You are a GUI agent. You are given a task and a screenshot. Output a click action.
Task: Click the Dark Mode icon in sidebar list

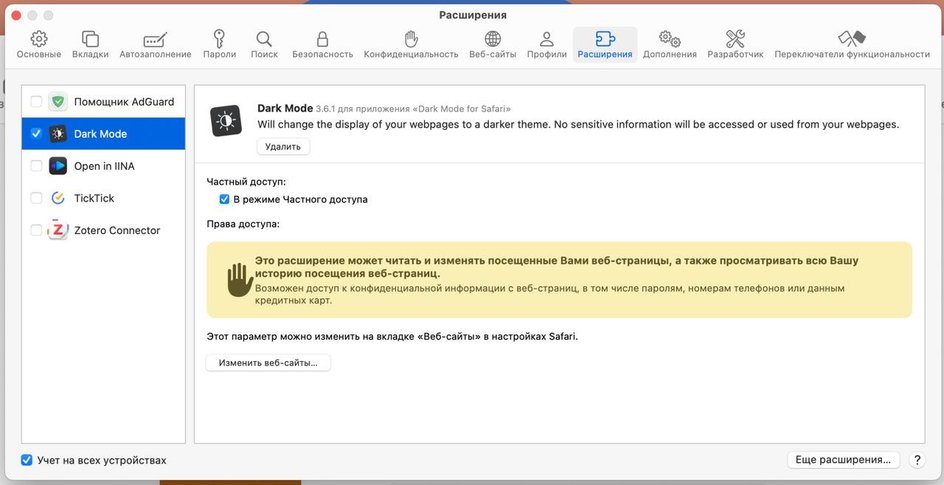click(58, 134)
